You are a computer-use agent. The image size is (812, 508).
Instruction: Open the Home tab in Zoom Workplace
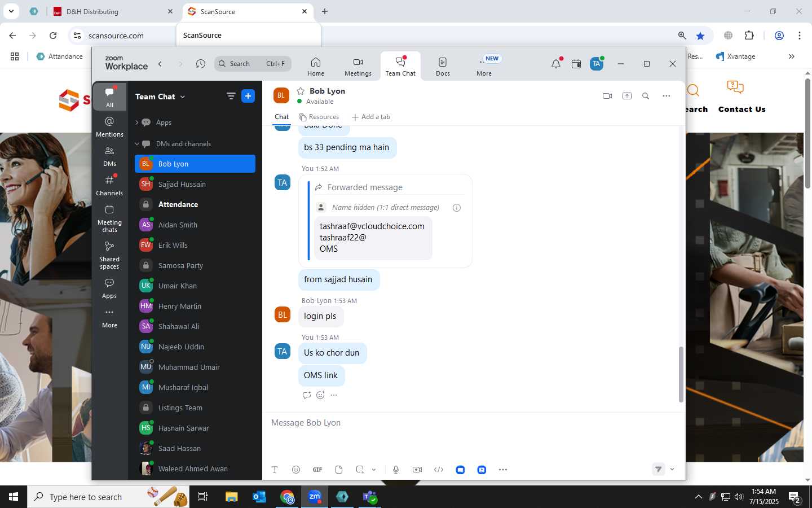(316, 67)
